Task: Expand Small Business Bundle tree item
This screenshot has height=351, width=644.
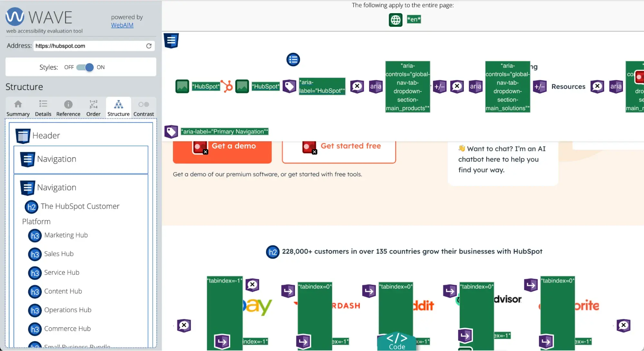Action: click(77, 346)
